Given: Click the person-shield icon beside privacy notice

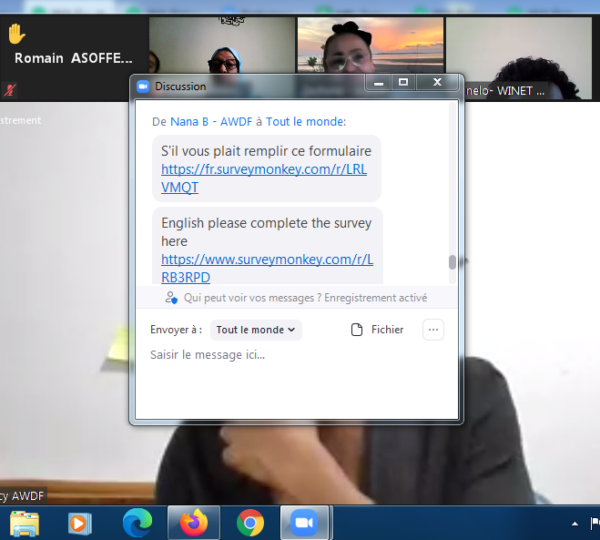Looking at the screenshot, I should (171, 298).
